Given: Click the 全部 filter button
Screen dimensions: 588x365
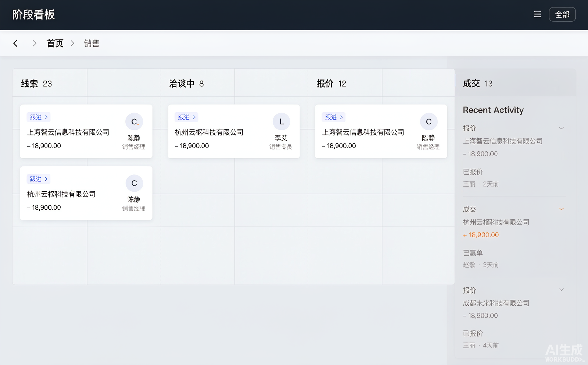Looking at the screenshot, I should tap(562, 14).
